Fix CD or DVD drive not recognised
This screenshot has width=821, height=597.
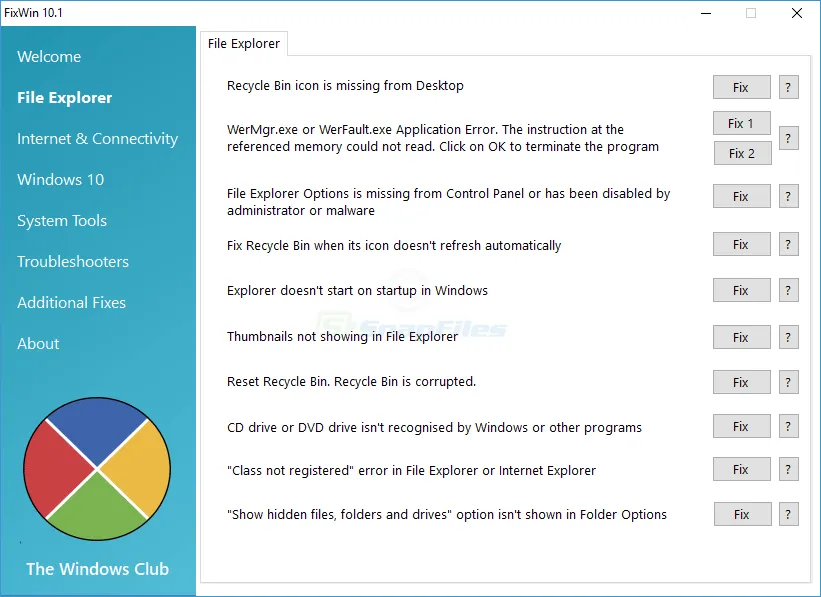click(741, 426)
